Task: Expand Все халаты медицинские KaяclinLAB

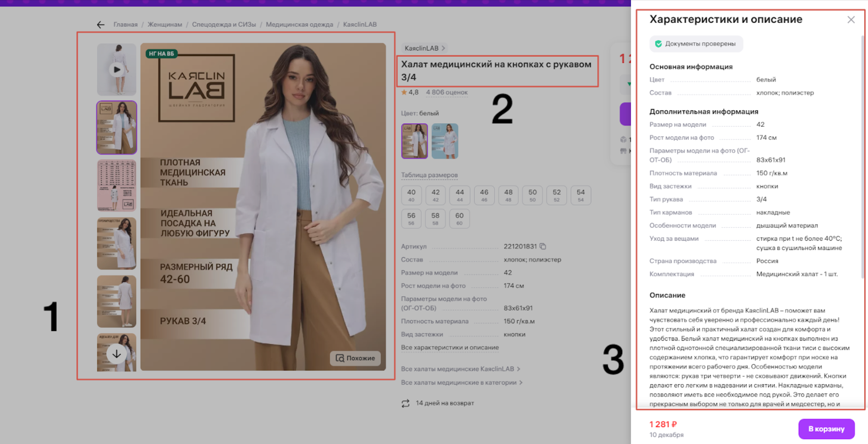Action: point(460,369)
